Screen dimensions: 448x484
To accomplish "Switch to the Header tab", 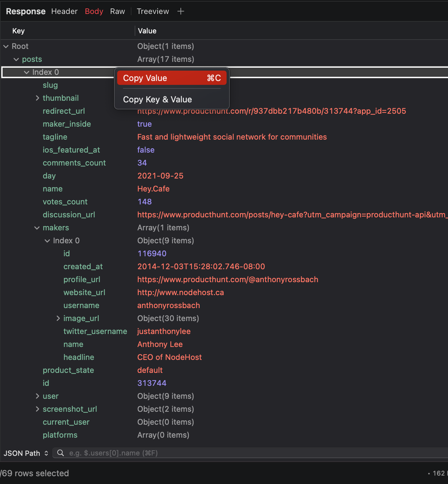I will pyautogui.click(x=64, y=11).
